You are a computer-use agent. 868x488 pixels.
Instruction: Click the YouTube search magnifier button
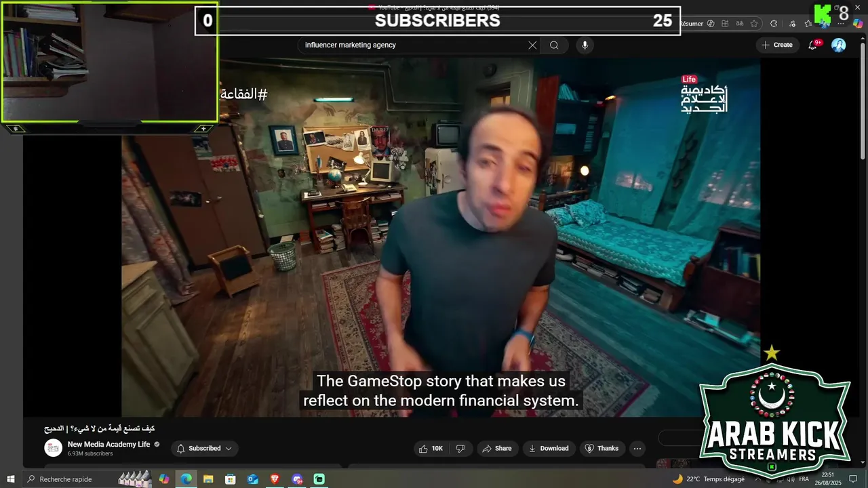tap(554, 45)
